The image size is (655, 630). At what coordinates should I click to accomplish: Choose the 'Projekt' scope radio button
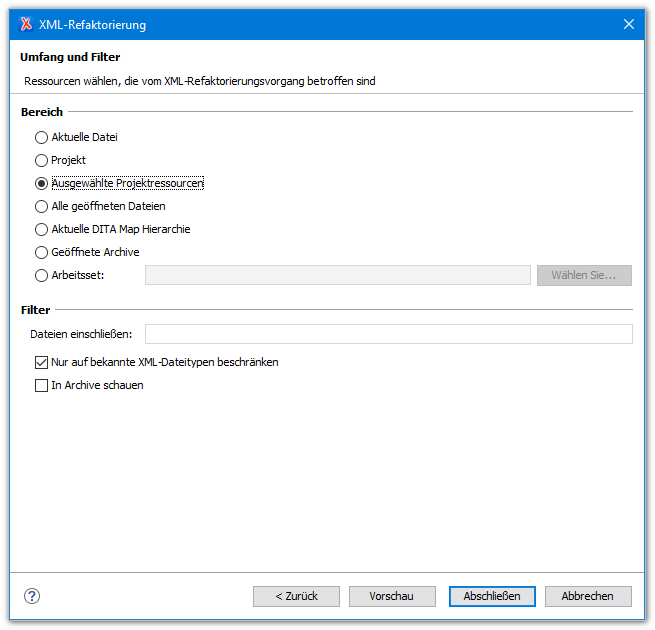(41, 160)
